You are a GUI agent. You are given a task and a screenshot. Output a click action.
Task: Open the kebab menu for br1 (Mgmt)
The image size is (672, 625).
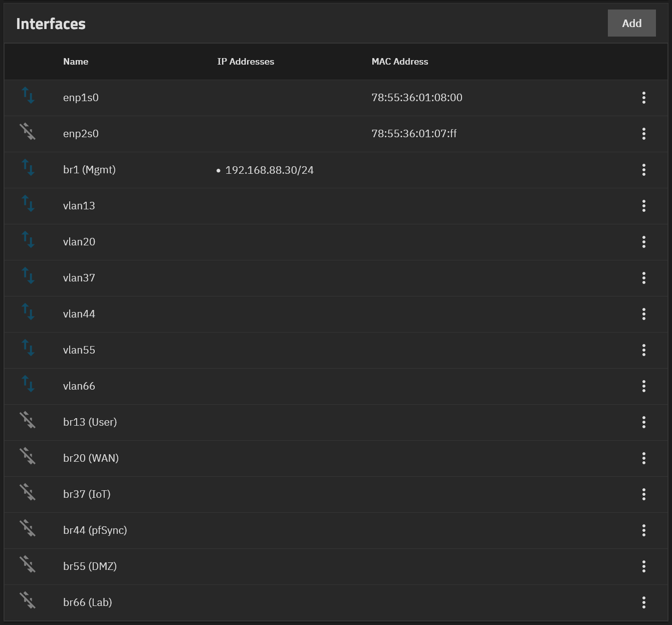coord(643,170)
